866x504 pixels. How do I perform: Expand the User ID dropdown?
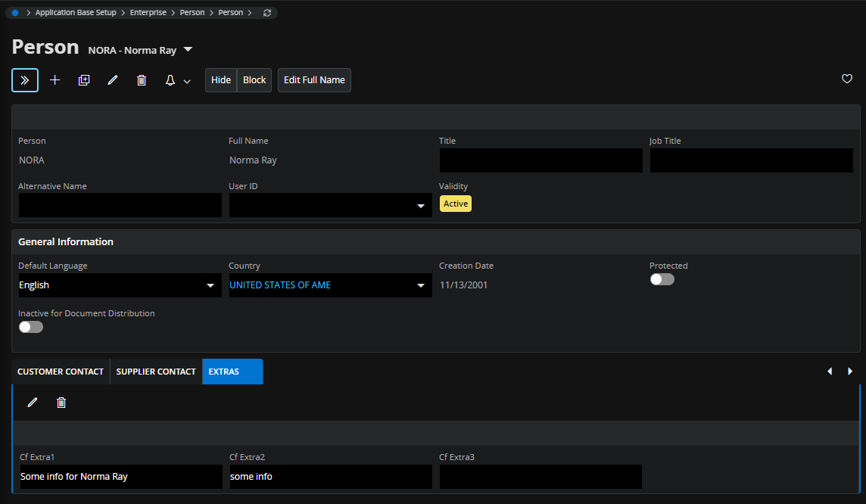[x=420, y=204]
